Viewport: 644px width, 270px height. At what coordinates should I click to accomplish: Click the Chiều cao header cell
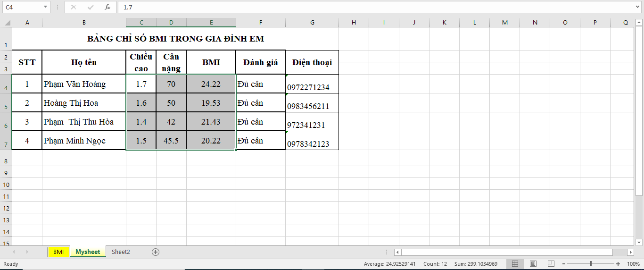141,62
